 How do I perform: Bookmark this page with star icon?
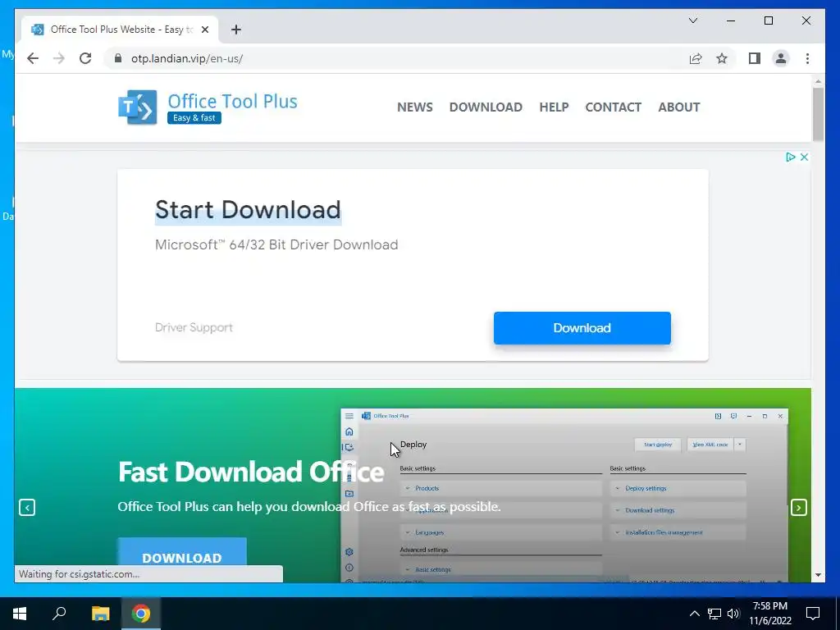point(722,58)
